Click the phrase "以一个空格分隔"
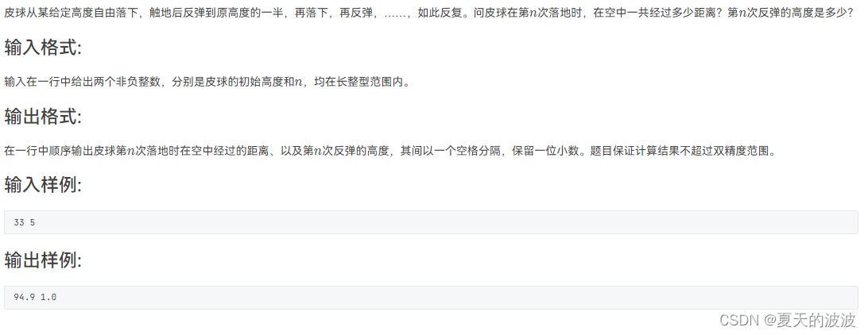The image size is (868, 335). 464,150
